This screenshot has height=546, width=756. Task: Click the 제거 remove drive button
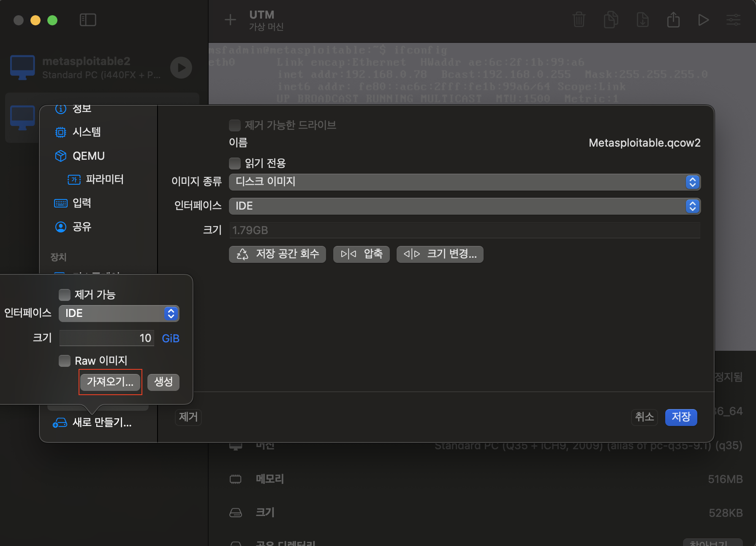[x=188, y=417]
